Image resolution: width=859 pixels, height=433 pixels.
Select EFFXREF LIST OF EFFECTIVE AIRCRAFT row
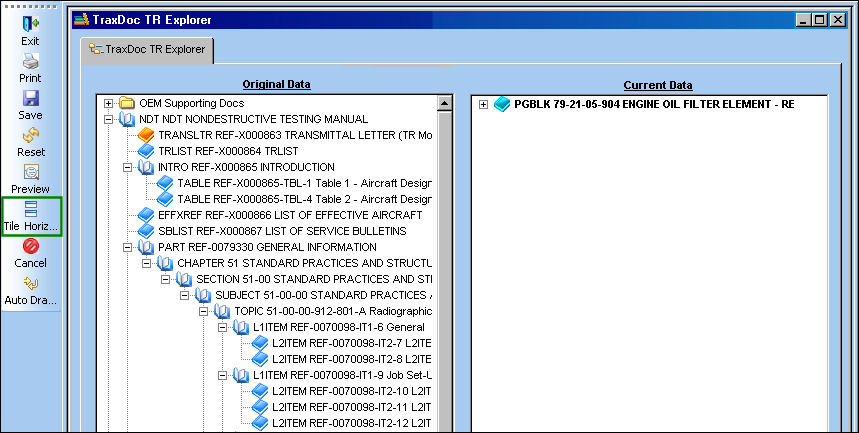pos(290,215)
